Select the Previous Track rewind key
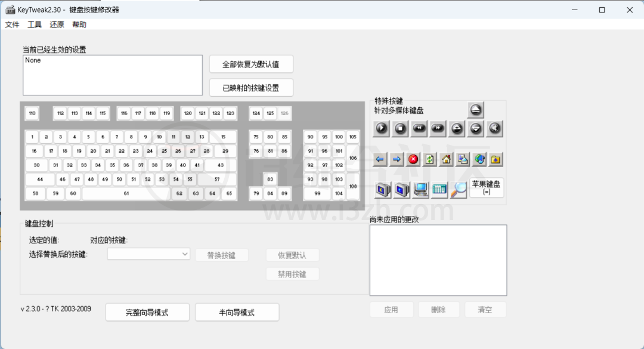This screenshot has width=644, height=349. [x=419, y=128]
